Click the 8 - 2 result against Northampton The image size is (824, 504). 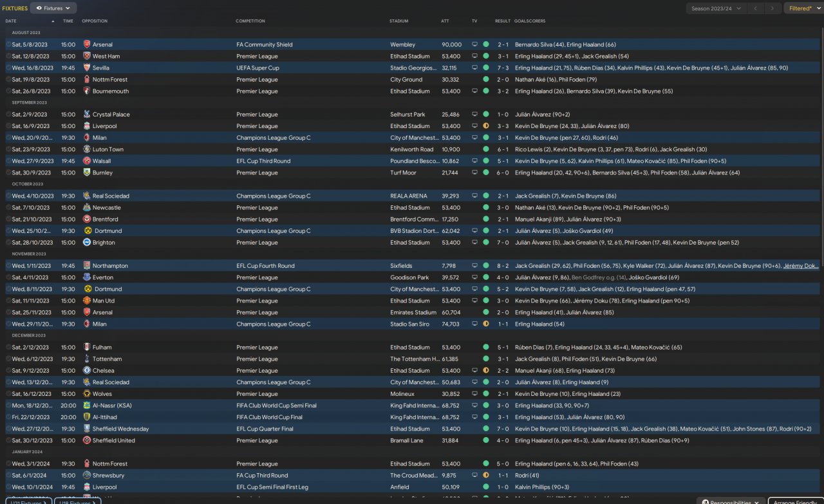click(502, 266)
